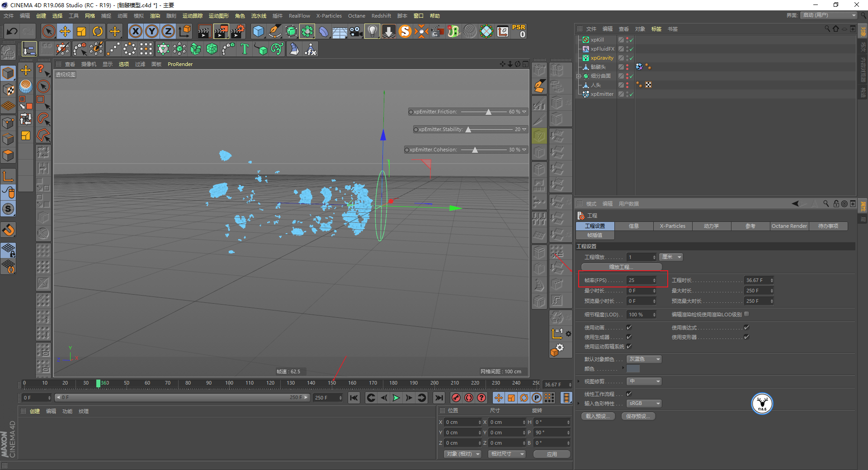Screen dimensions: 868x470
Task: Open the X-Particles menu in menu bar
Action: [x=329, y=16]
